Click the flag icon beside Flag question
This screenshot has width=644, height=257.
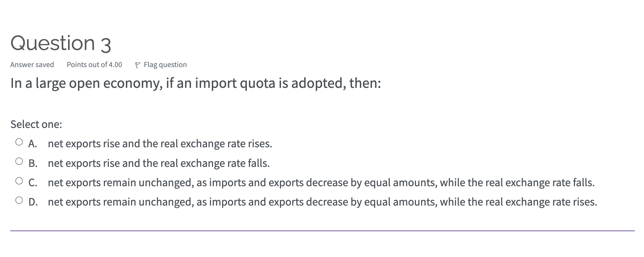click(138, 65)
